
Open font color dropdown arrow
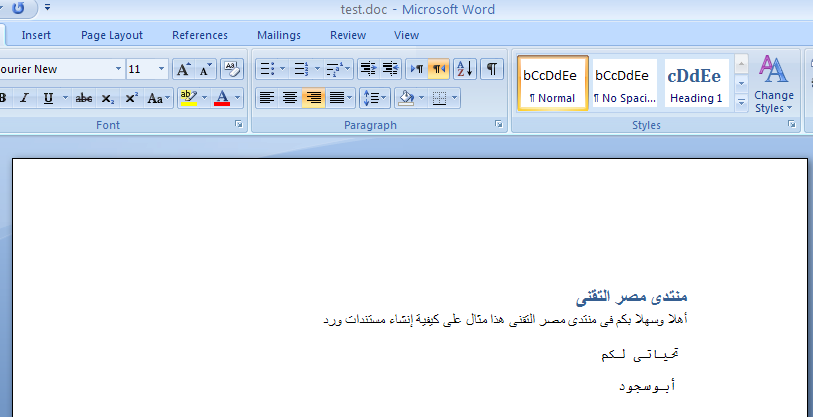coord(237,98)
